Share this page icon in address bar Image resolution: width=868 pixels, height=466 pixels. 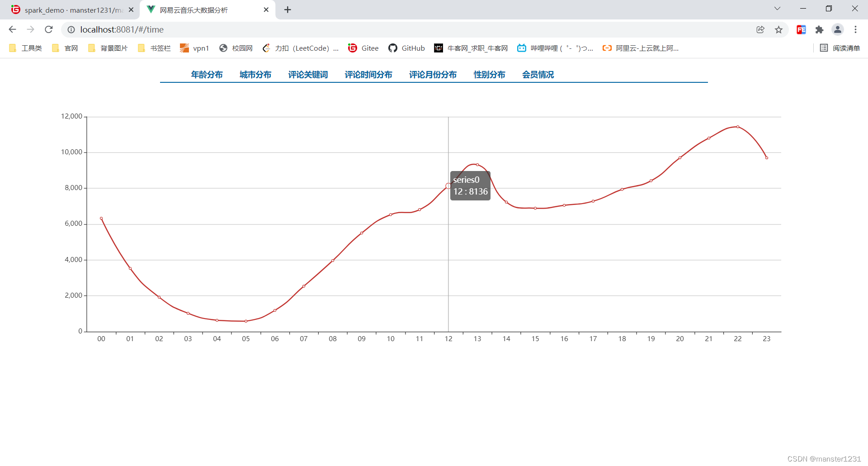(x=760, y=29)
